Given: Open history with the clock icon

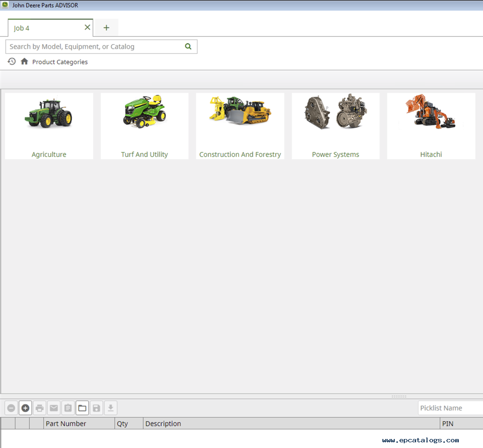Looking at the screenshot, I should click(x=12, y=62).
